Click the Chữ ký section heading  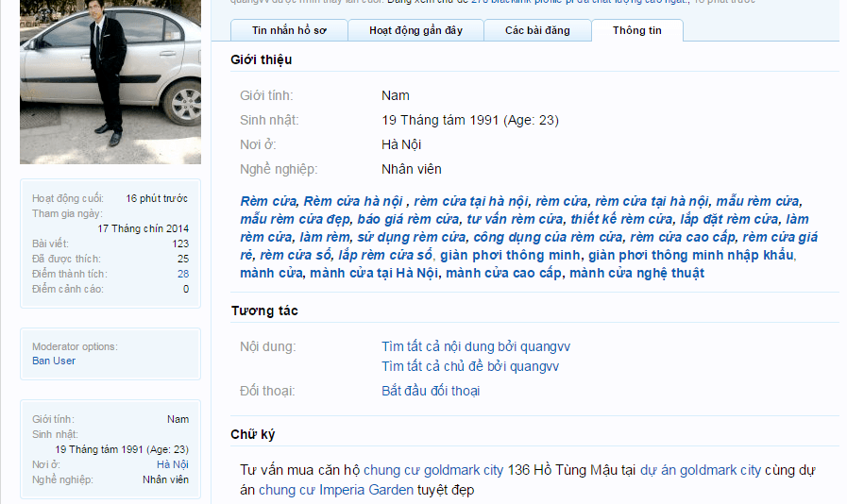pyautogui.click(x=253, y=434)
